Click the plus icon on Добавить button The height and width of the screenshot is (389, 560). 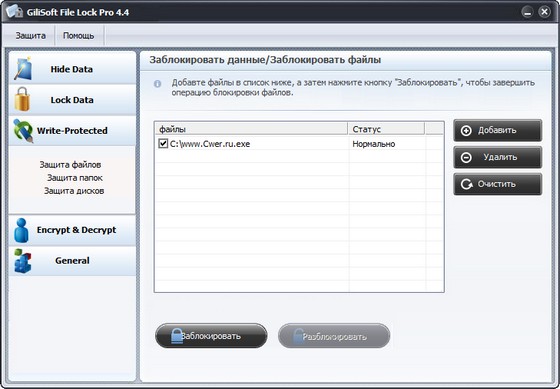click(x=466, y=131)
